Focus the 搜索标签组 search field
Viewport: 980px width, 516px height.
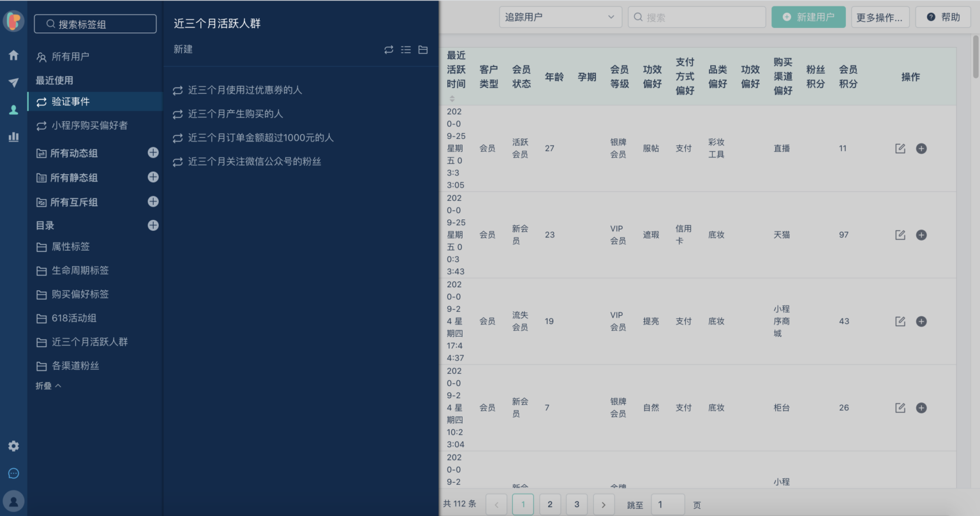(x=95, y=24)
